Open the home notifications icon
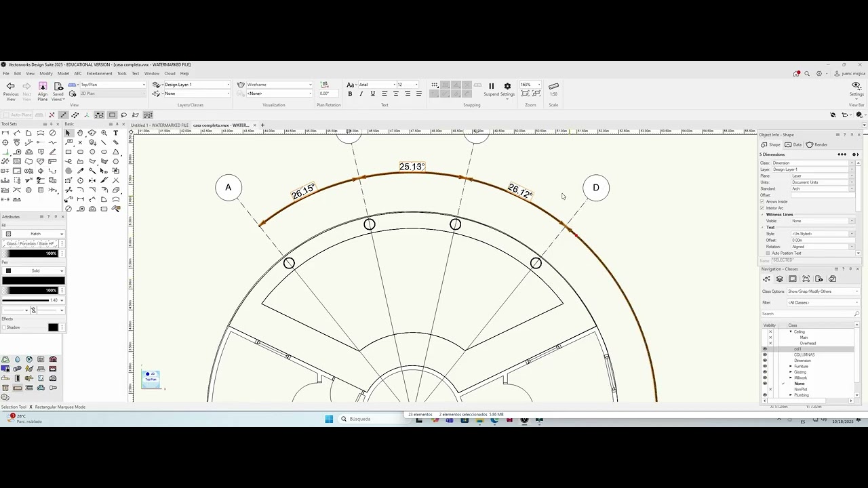868x488 pixels. [796, 73]
